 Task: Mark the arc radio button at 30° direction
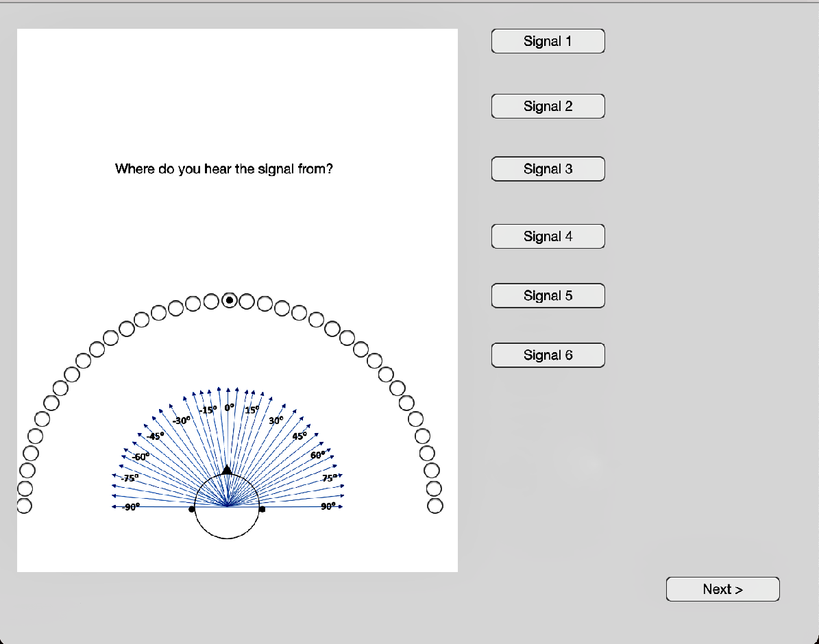[332, 329]
